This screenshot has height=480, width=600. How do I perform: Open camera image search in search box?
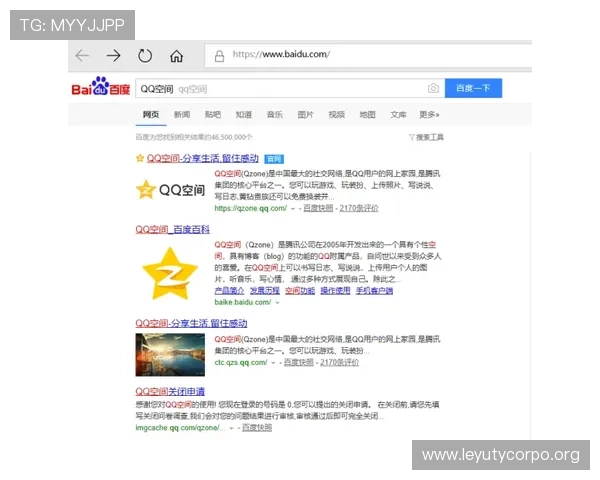tap(433, 88)
